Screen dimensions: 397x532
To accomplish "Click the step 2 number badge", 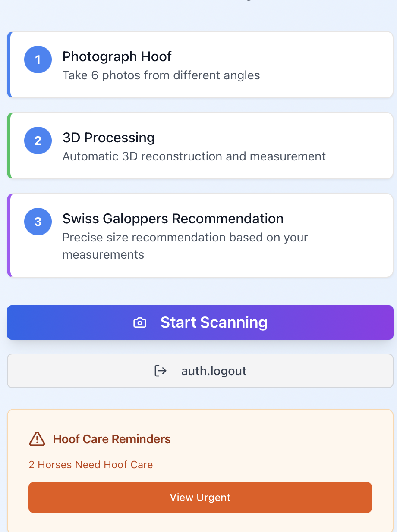I will 38,141.
